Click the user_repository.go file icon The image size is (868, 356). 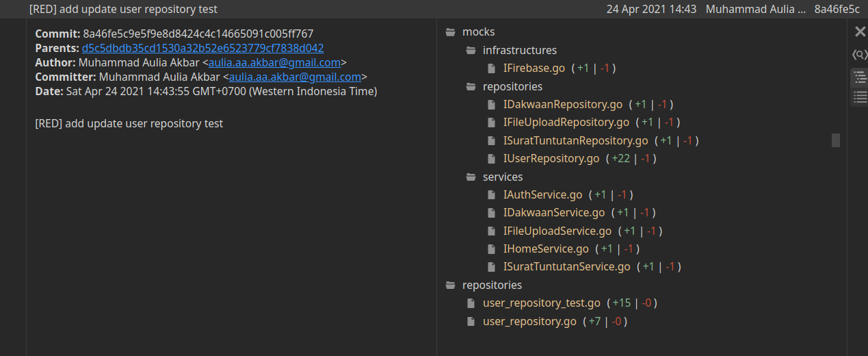(471, 321)
